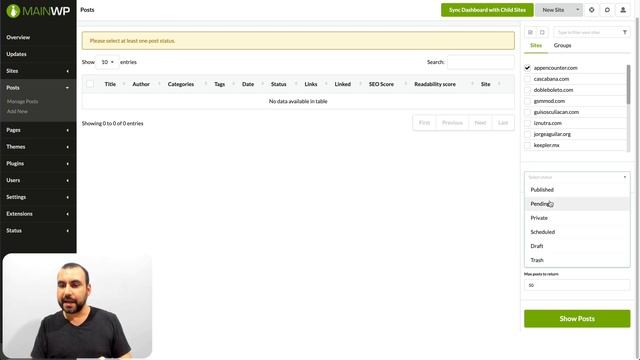Choose Scheduled from status list
The width and height of the screenshot is (640, 360).
pos(577,232)
